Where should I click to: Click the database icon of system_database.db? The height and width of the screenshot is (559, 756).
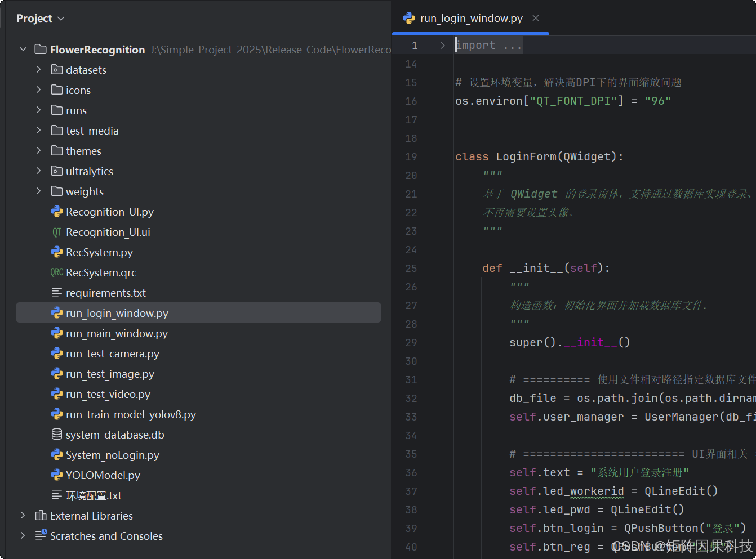click(x=56, y=435)
